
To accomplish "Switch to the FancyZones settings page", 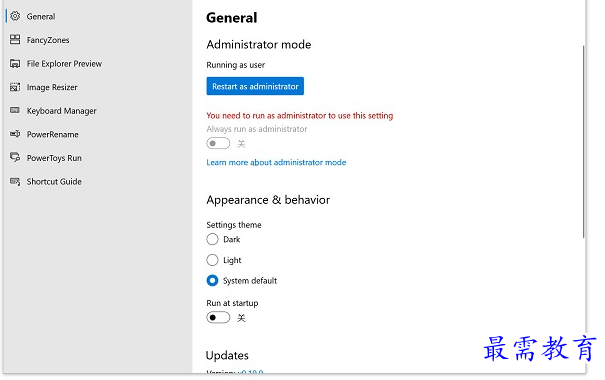I will coord(48,40).
